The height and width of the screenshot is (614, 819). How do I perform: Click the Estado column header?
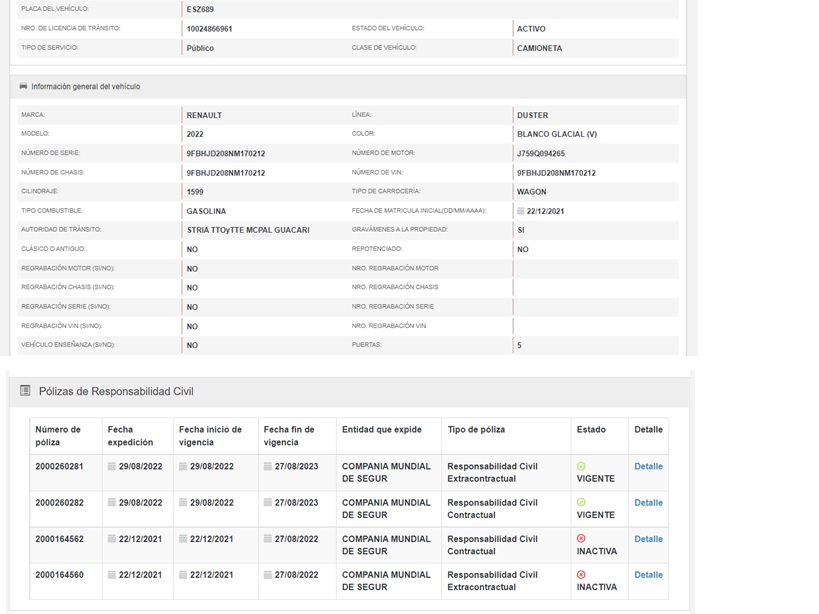(591, 430)
